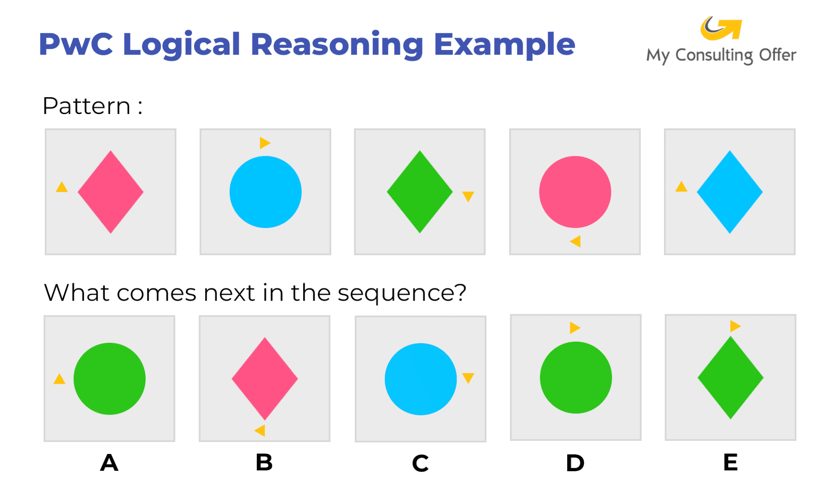Select answer E with green diamond
This screenshot has width=840, height=504.
[x=730, y=378]
